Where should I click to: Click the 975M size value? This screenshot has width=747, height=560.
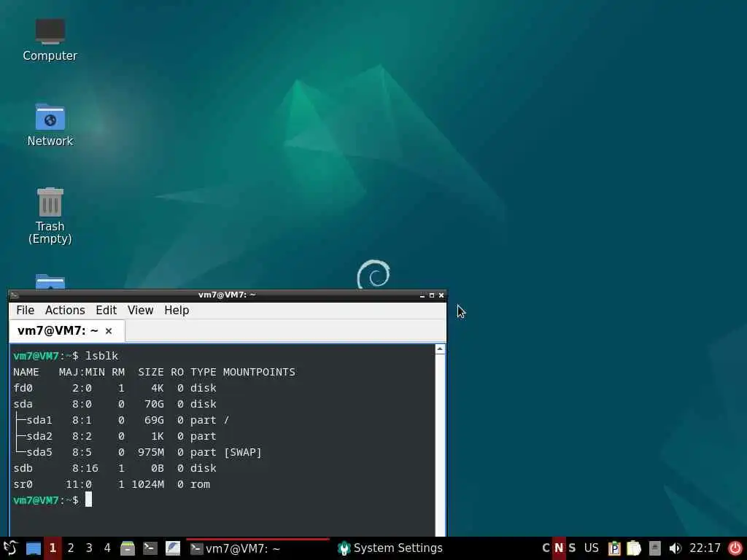tap(151, 452)
